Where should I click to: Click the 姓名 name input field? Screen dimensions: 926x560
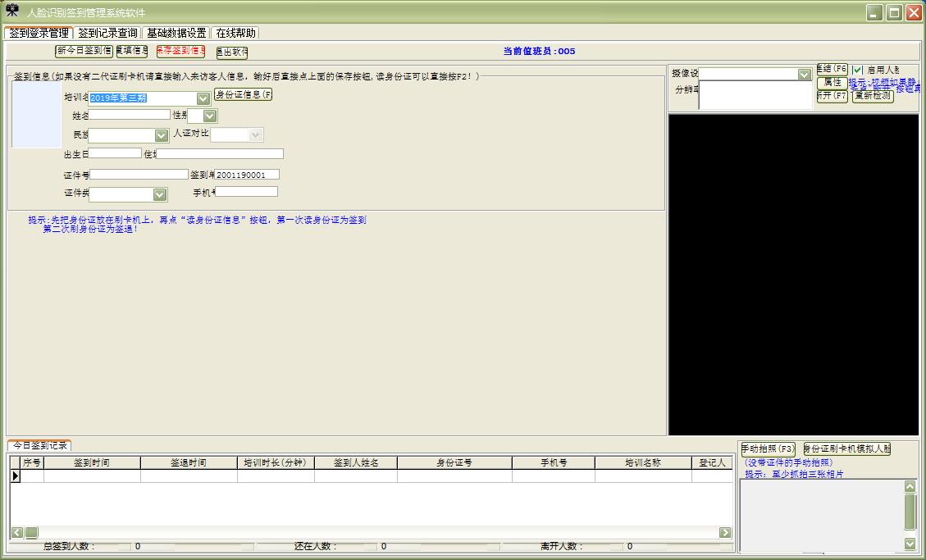130,115
